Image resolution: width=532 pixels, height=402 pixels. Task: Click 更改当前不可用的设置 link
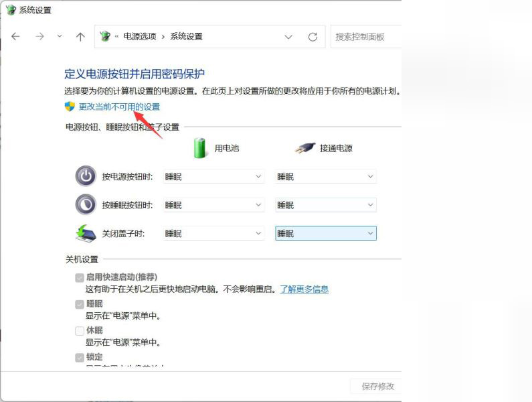click(119, 107)
